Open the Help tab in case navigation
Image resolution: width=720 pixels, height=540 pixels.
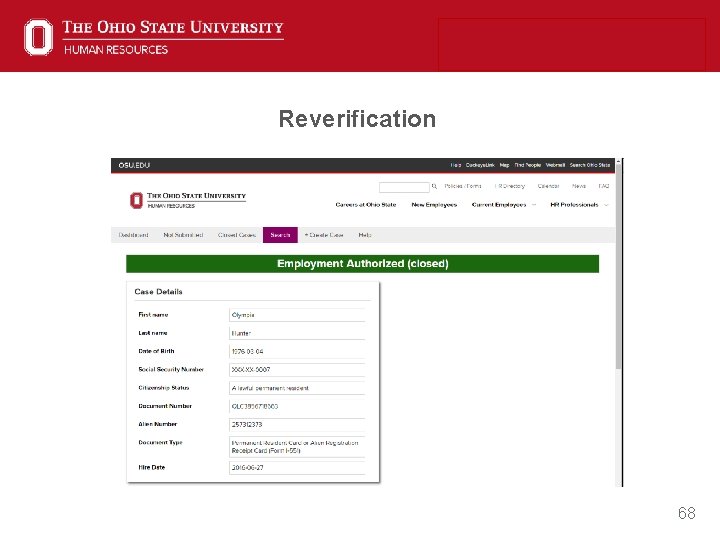(365, 235)
